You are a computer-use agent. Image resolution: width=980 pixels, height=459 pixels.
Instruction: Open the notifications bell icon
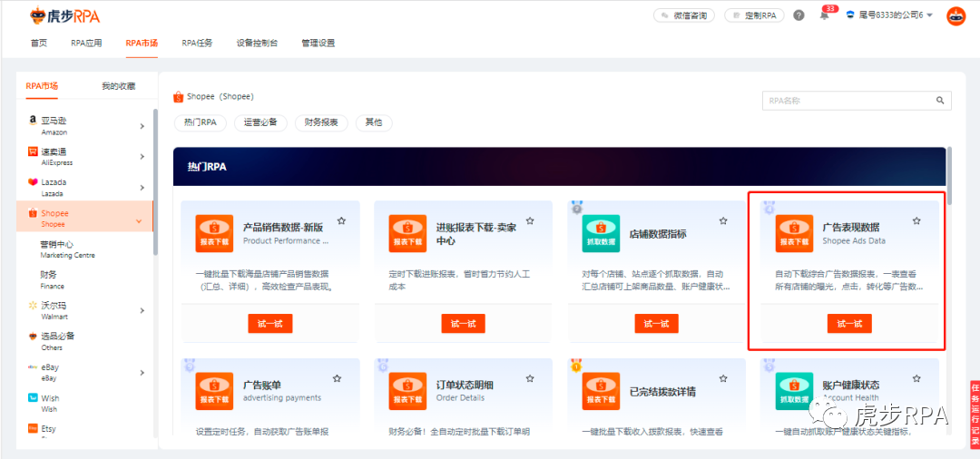click(824, 16)
